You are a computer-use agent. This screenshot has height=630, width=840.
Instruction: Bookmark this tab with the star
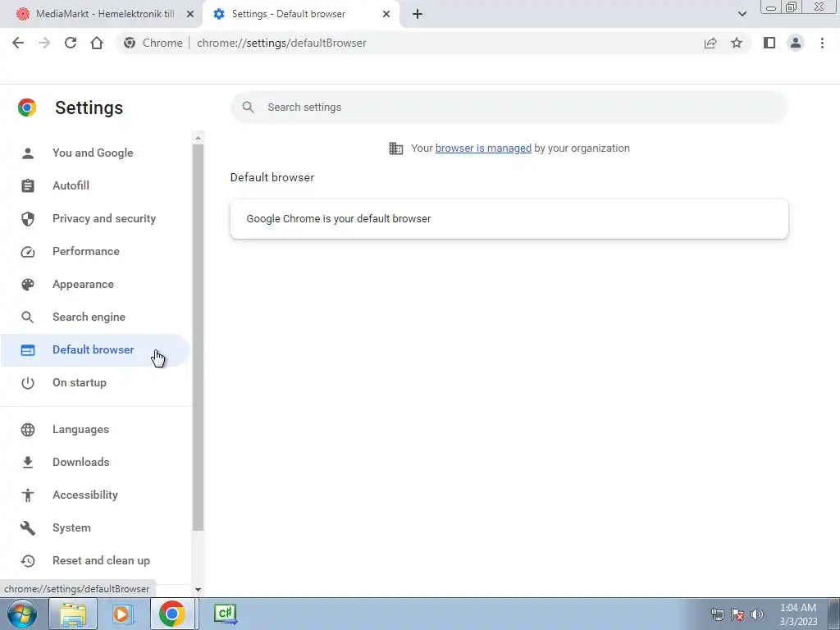tap(737, 43)
